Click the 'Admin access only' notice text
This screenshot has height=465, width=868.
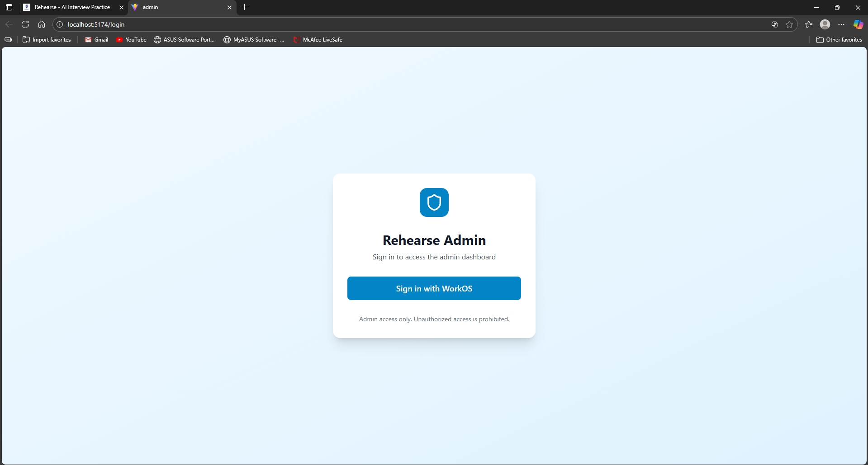(434, 319)
